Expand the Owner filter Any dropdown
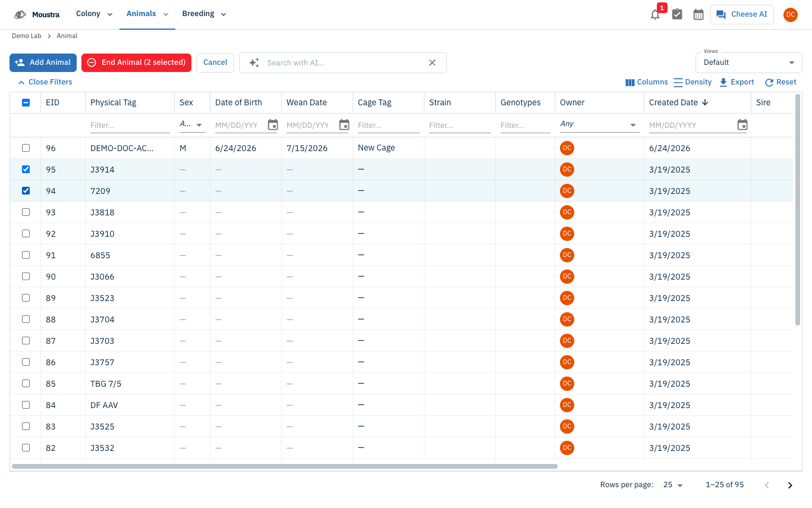Screen dimensions: 812x508 (x=599, y=125)
